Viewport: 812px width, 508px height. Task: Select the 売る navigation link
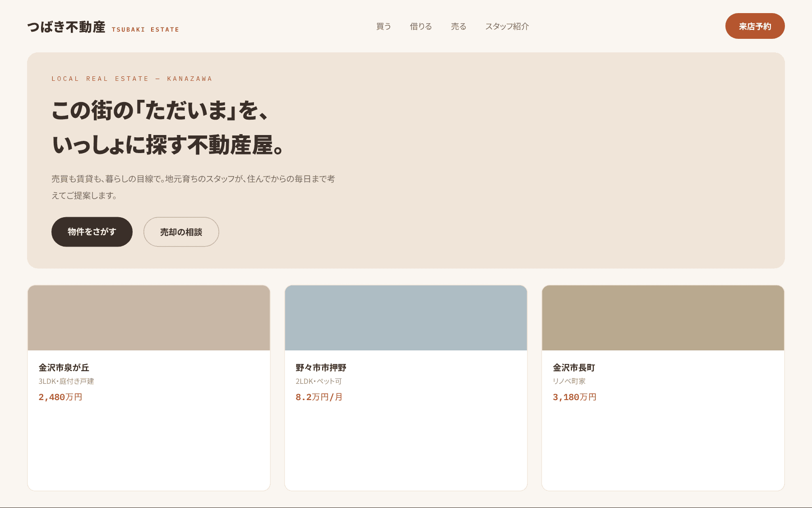[x=458, y=26]
